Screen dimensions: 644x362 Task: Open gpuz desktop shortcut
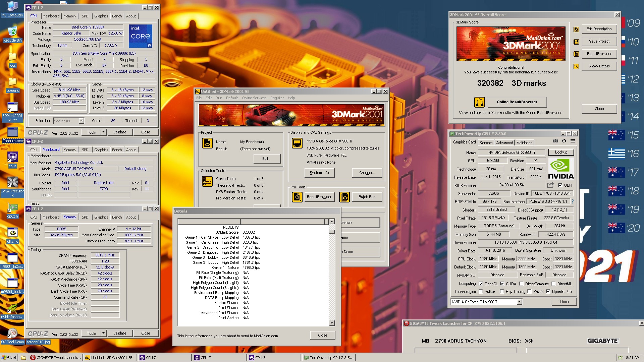pyautogui.click(x=12, y=210)
